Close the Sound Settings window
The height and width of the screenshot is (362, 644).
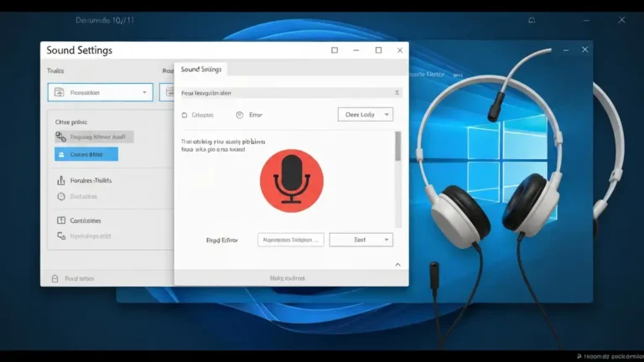(x=400, y=50)
